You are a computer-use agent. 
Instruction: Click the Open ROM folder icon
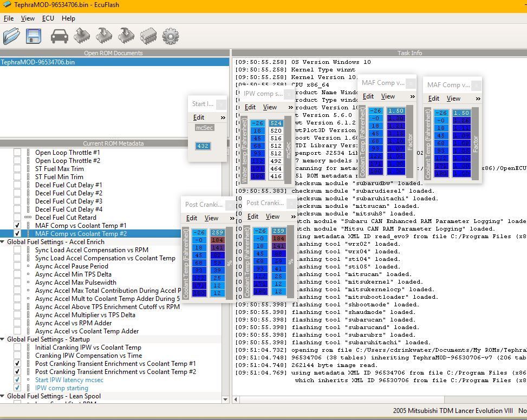click(x=11, y=36)
